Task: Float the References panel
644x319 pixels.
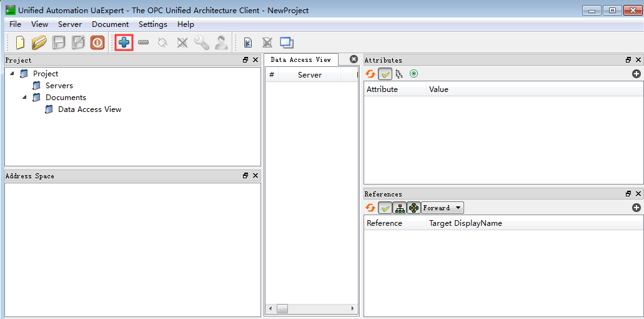Action: [628, 194]
